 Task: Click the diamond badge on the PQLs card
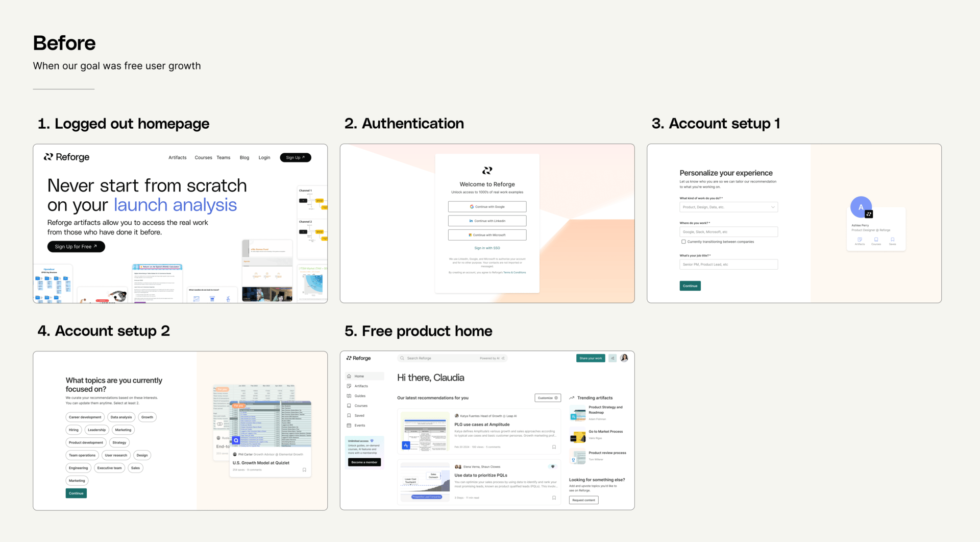[x=552, y=466]
